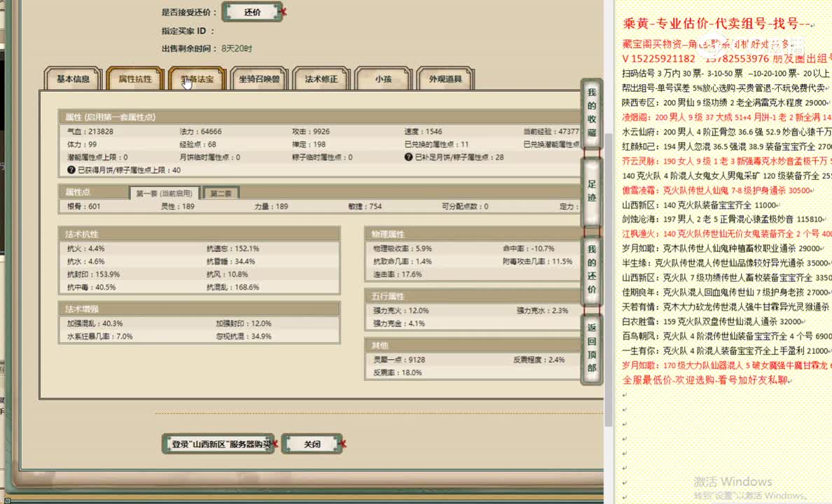
Task: Open the 足迹 side button
Action: point(592,191)
